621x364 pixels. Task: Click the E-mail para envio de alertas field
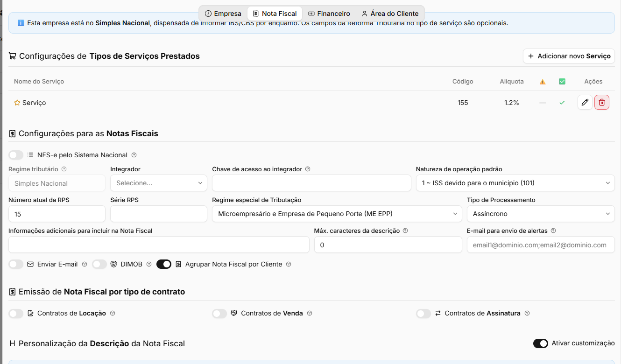[541, 245]
